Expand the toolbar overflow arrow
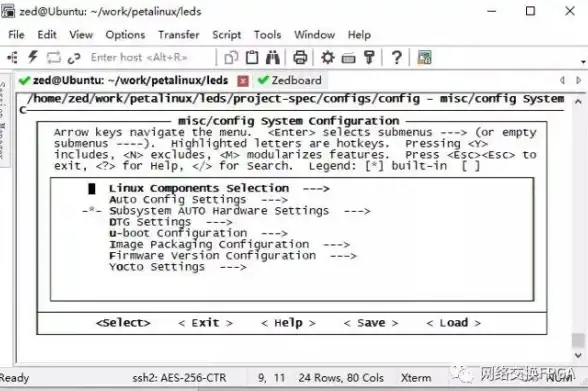Screen dimensions: 588x391 click(x=583, y=61)
